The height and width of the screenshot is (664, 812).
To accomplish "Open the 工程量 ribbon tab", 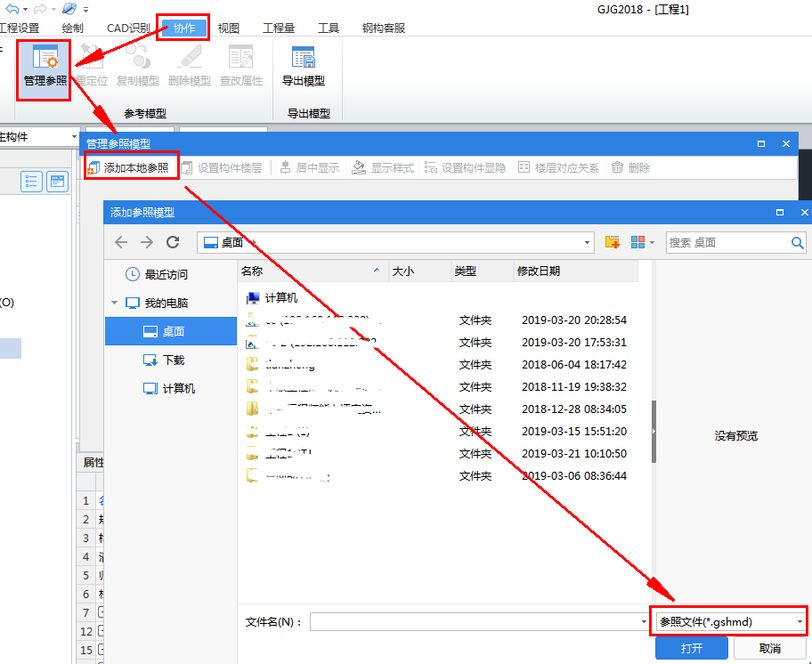I will click(x=279, y=28).
